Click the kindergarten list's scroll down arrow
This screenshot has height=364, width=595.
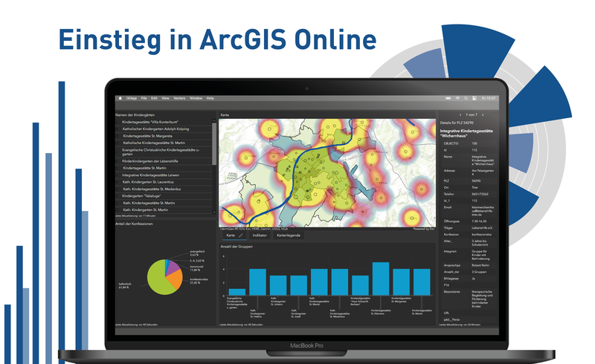214,212
